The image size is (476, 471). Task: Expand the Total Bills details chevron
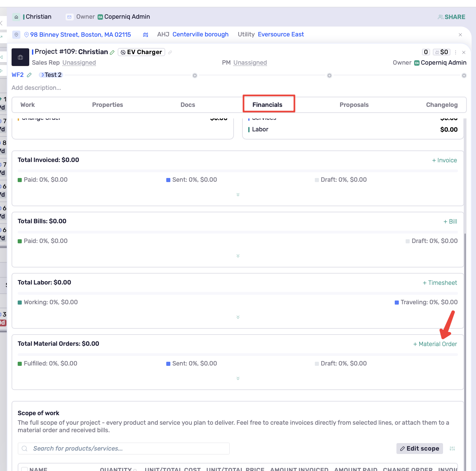click(238, 256)
